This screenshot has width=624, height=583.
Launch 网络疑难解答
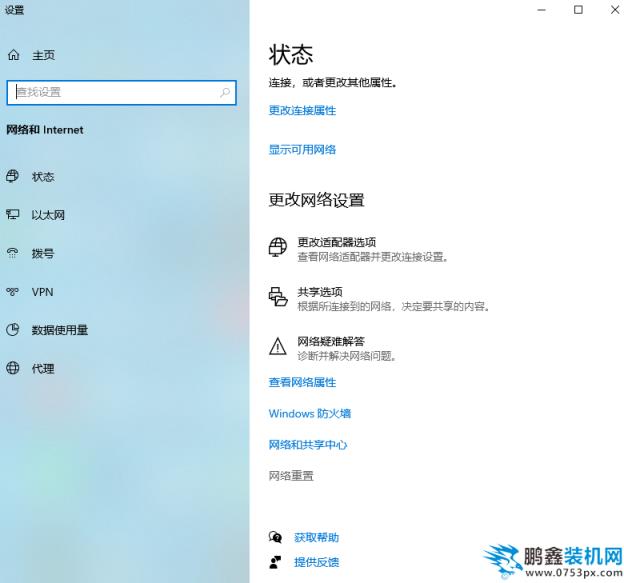pos(331,341)
